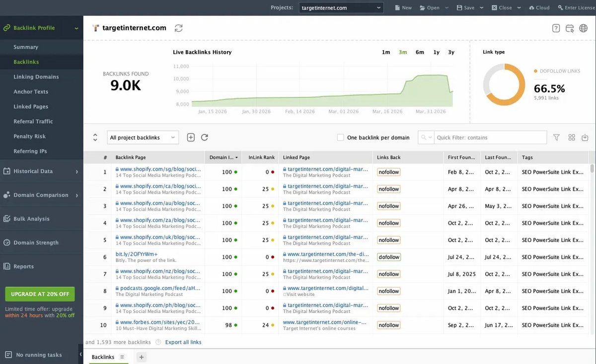The image size is (596, 364).
Task: Collapse the left sidebar arrow
Action: tap(80, 355)
